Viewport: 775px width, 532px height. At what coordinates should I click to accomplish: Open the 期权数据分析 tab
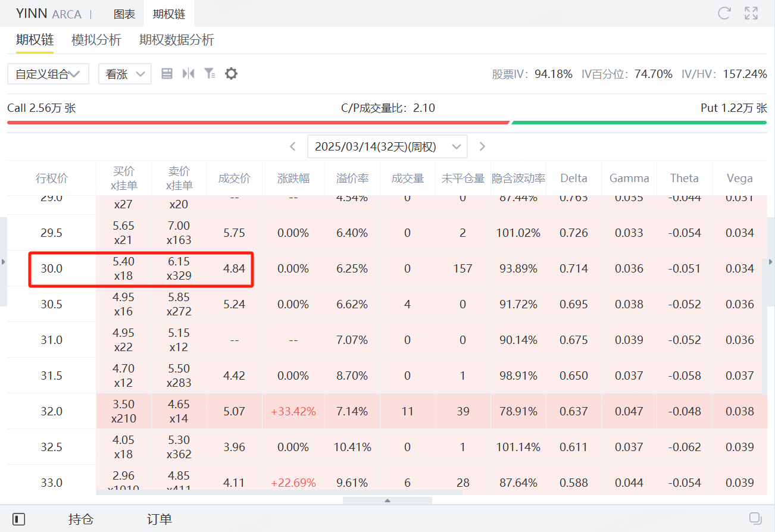(x=177, y=40)
